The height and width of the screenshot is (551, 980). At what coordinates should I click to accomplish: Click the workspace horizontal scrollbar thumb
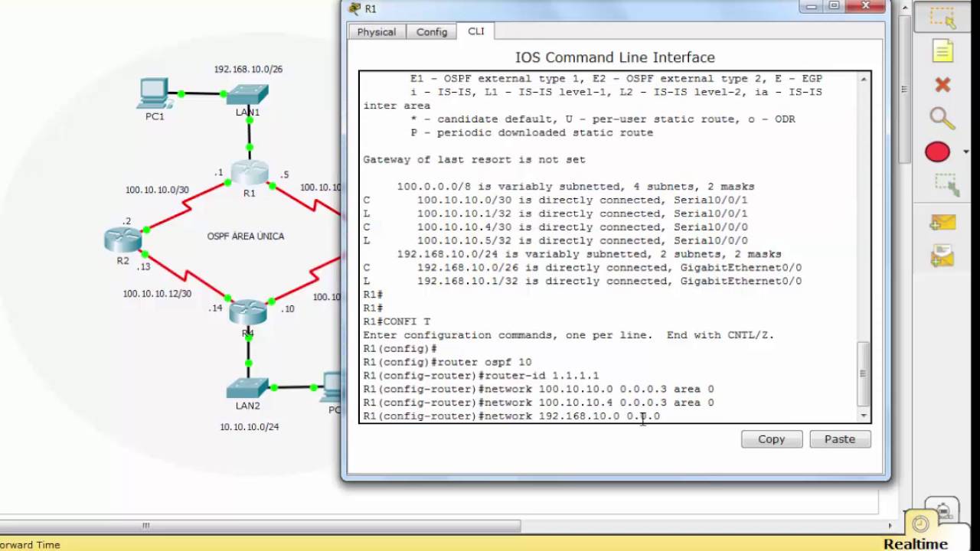260,526
